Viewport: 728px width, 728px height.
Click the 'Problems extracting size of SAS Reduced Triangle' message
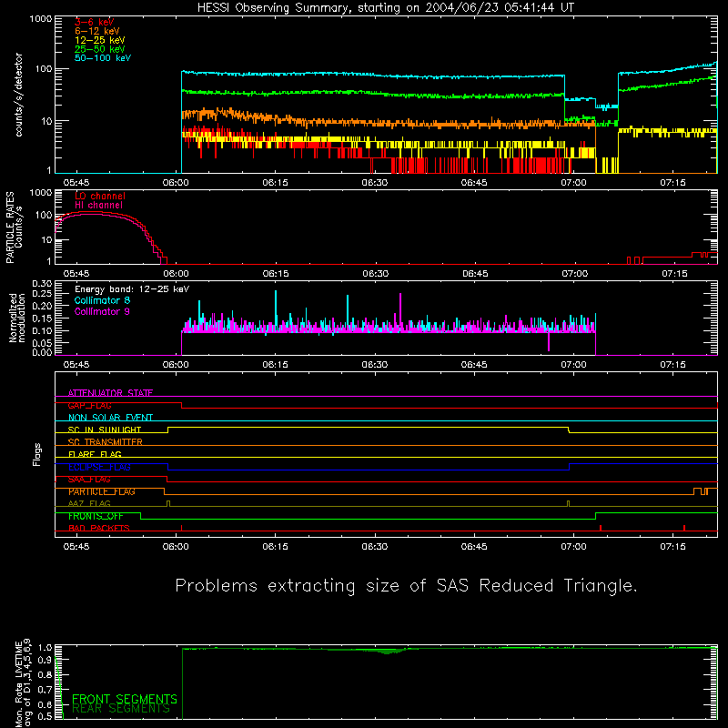click(406, 586)
